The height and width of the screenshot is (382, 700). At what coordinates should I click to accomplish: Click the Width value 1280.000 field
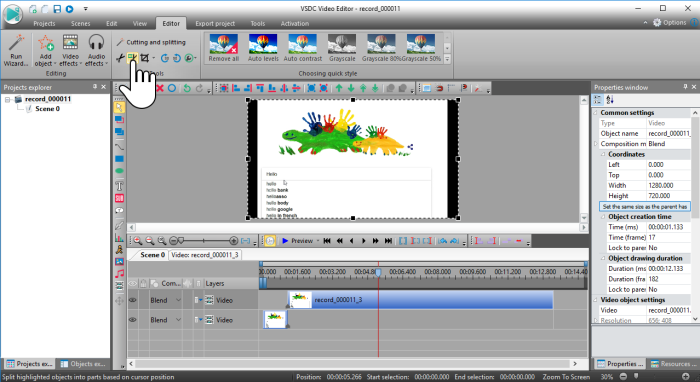[668, 186]
